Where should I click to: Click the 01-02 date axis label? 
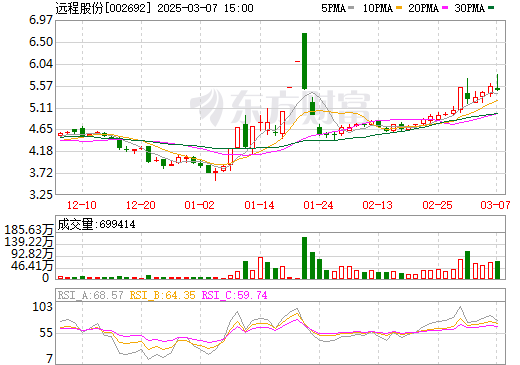click(x=199, y=205)
